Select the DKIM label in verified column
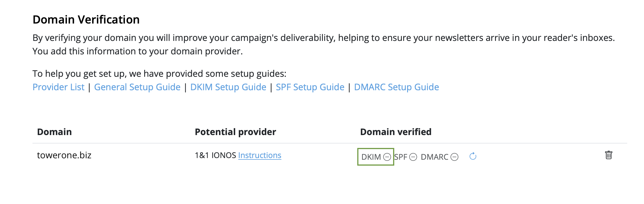 point(371,157)
